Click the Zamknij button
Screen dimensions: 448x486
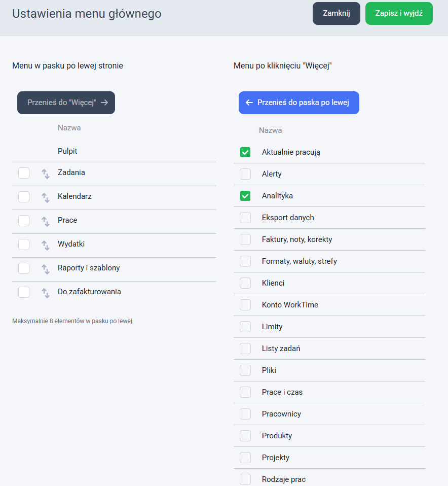(x=336, y=13)
